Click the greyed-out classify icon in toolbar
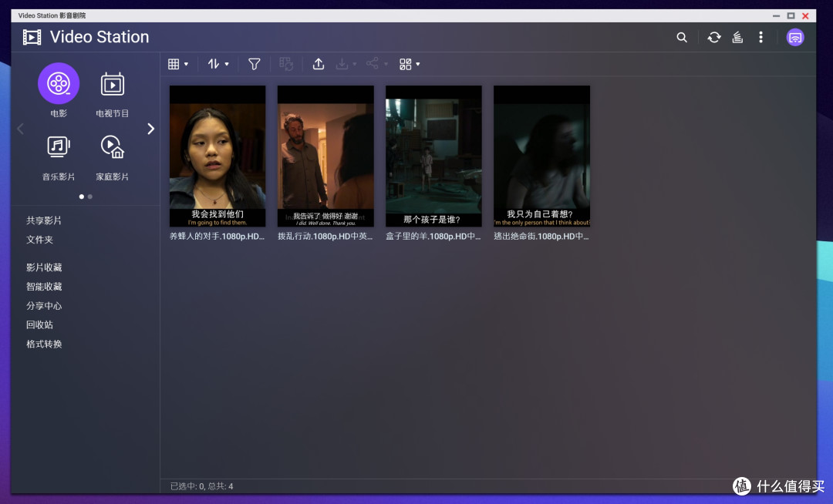833x504 pixels. [x=286, y=64]
